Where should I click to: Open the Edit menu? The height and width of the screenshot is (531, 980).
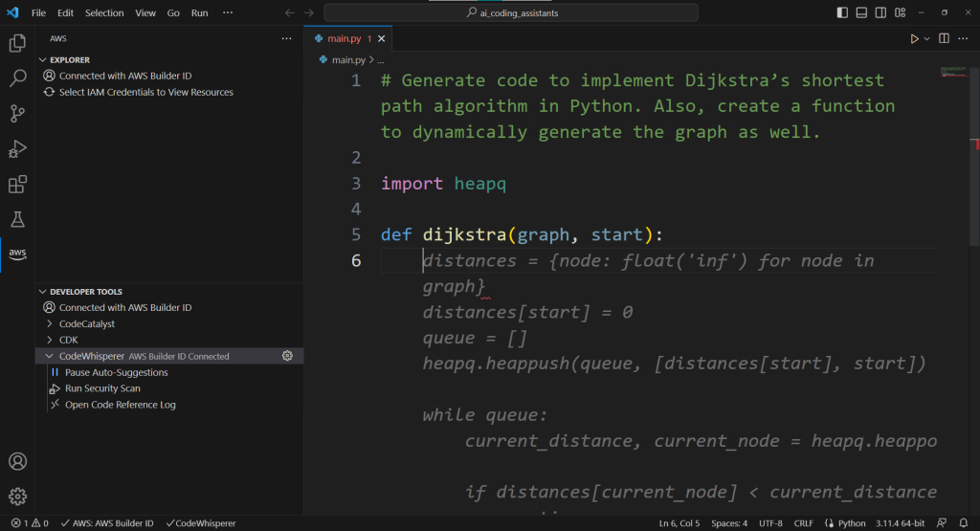[x=65, y=12]
